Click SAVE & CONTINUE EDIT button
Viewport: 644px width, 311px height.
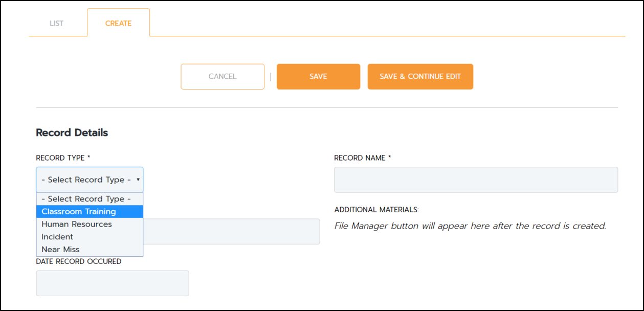(x=420, y=77)
